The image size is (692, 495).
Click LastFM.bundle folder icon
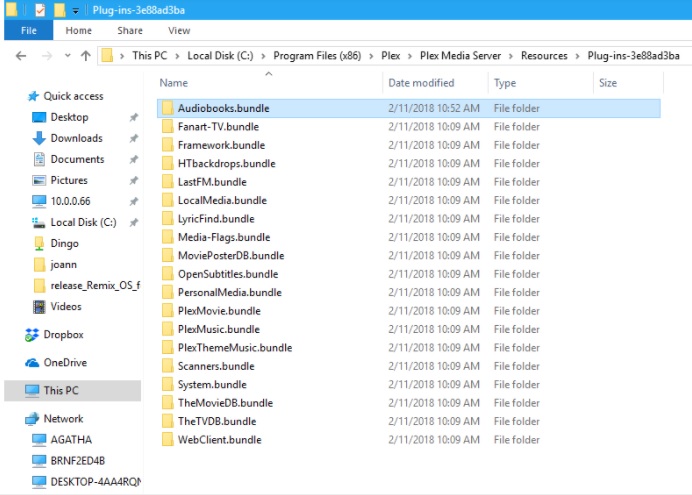point(167,182)
